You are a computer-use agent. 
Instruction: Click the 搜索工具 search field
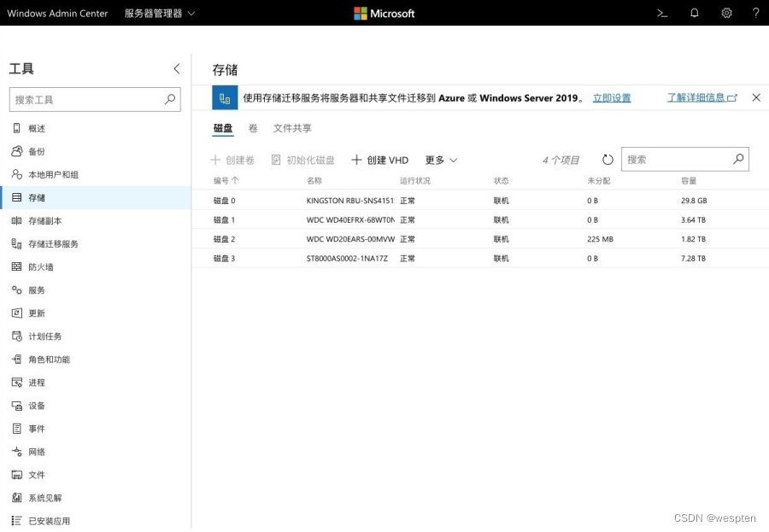(x=85, y=100)
